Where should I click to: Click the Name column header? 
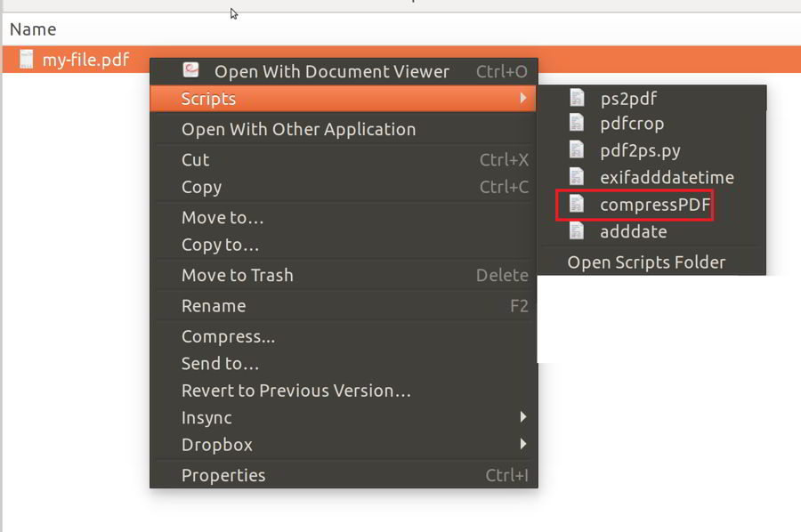coord(33,29)
